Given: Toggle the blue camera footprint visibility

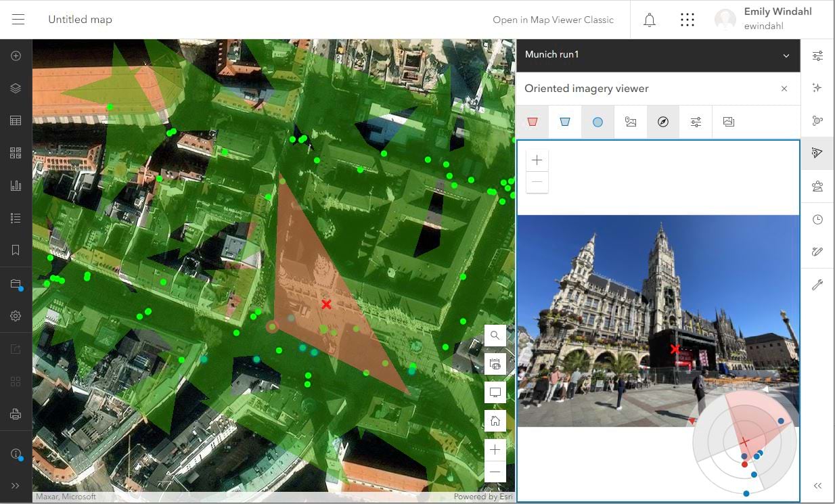Looking at the screenshot, I should 565,122.
